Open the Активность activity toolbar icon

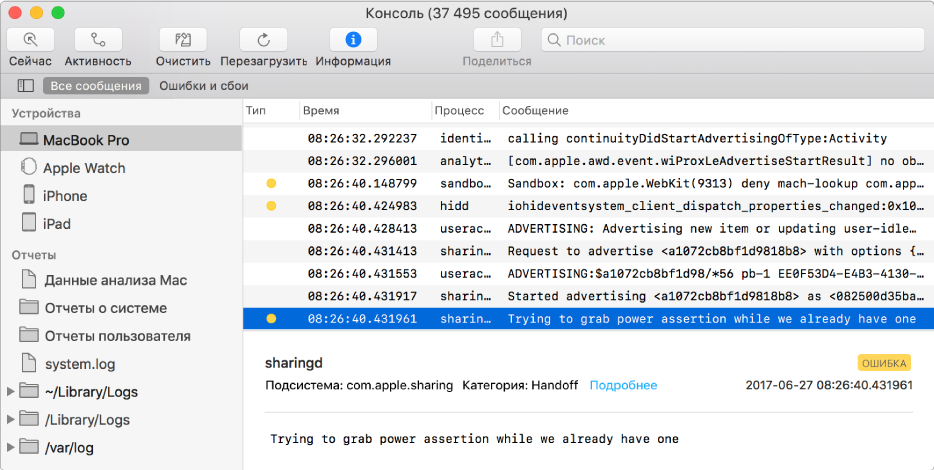pos(98,40)
